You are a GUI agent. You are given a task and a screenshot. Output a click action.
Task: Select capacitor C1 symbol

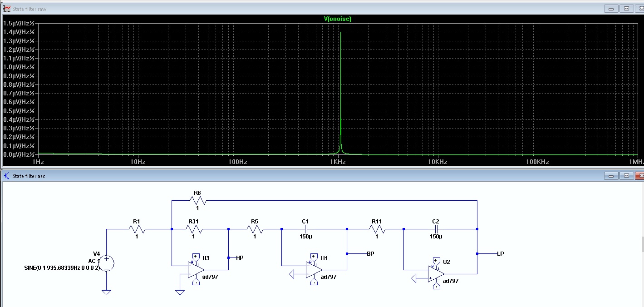coord(305,229)
